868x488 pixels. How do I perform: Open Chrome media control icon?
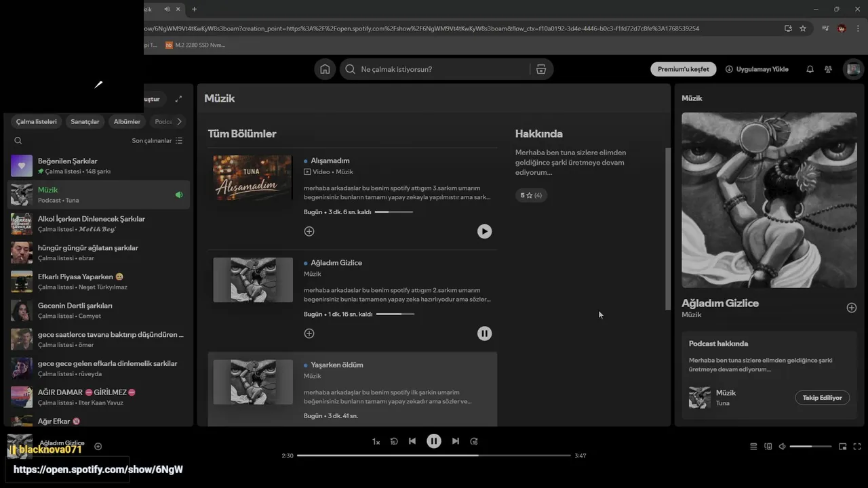(x=825, y=28)
